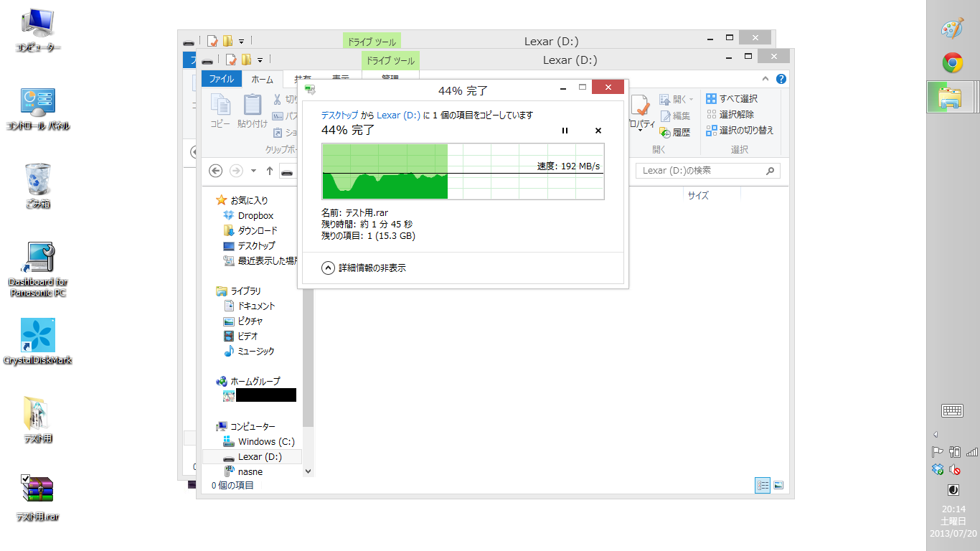
Task: Open ドライブ ツール tab in the back Explorer window
Action: (372, 42)
